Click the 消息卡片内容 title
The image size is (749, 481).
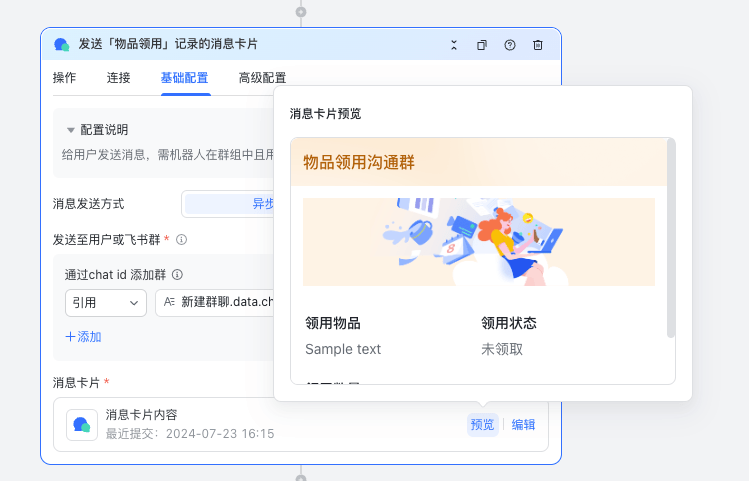141,415
